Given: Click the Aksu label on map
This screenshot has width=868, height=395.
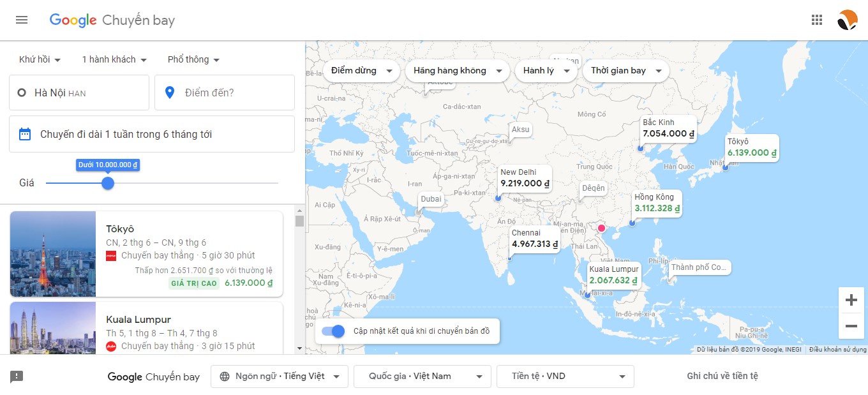Looking at the screenshot, I should tap(521, 130).
